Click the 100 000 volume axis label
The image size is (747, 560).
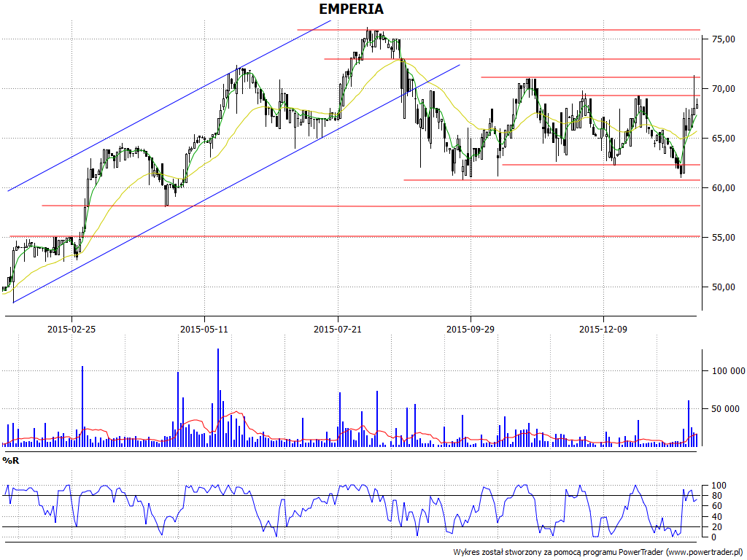coord(728,371)
